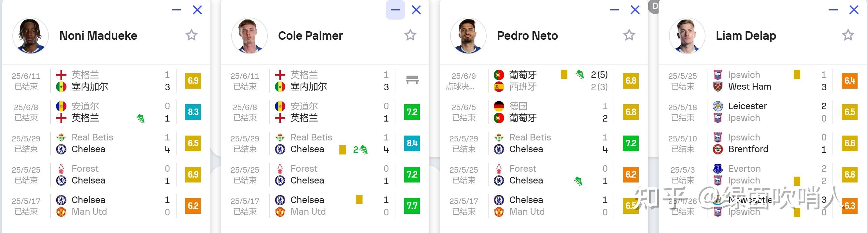
Task: Click the yellow card in Palmer's Man Utd match
Action: tap(359, 200)
